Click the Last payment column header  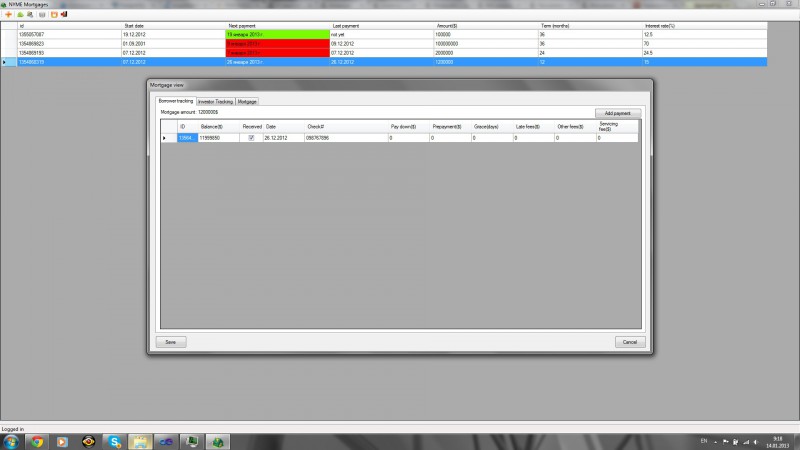coord(382,26)
